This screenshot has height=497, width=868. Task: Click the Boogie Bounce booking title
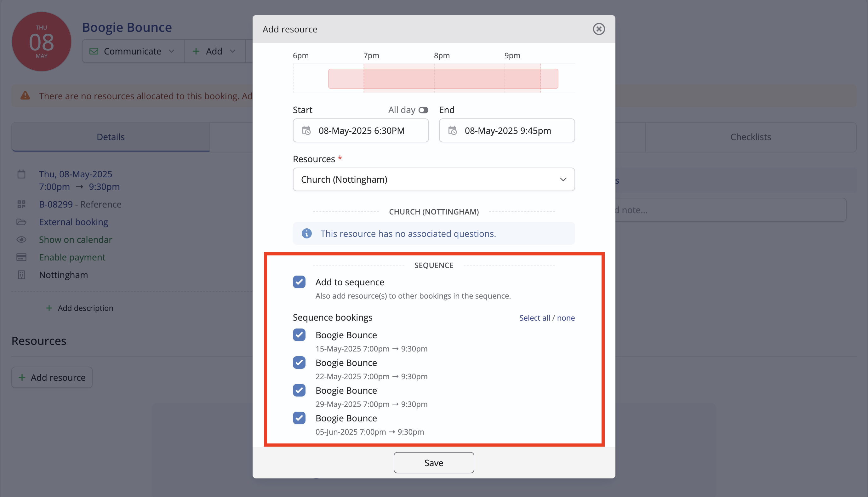[x=127, y=27]
